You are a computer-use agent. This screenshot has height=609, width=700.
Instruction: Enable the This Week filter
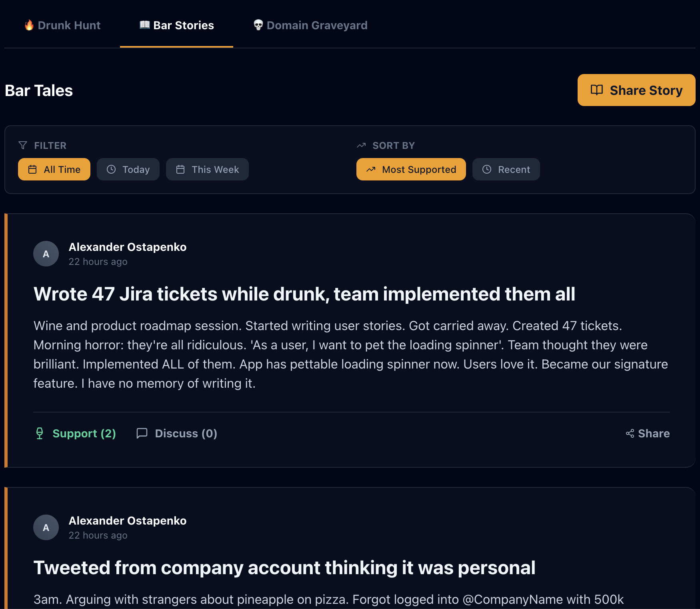207,169
